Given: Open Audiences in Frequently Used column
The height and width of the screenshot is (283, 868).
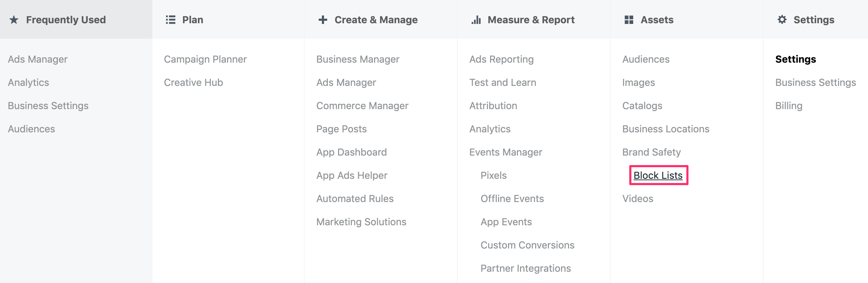Looking at the screenshot, I should 31,129.
